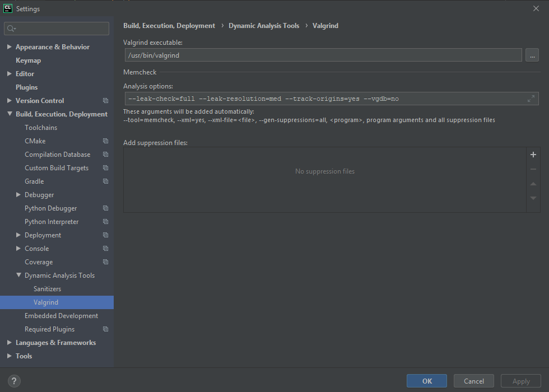Open the Coverage settings page
Viewport: 549px width, 392px height.
click(x=39, y=262)
